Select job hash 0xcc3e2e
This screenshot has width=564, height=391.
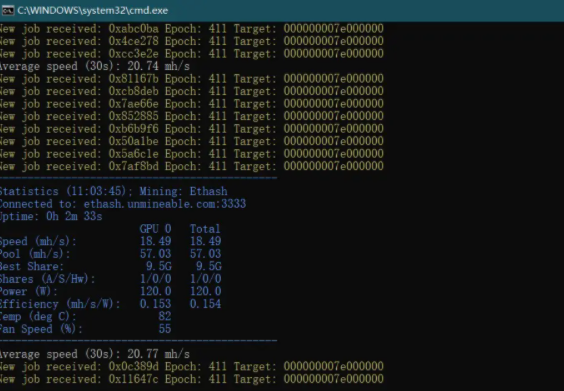click(133, 54)
